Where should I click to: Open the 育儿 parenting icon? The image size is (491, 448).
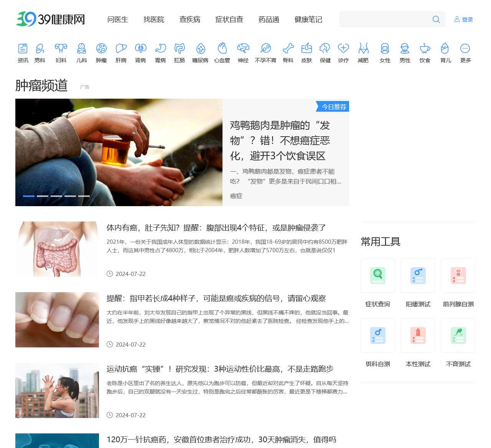445,48
